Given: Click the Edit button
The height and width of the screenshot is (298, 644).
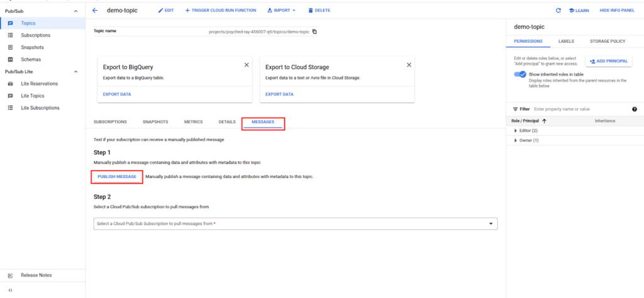Looking at the screenshot, I should tap(166, 10).
